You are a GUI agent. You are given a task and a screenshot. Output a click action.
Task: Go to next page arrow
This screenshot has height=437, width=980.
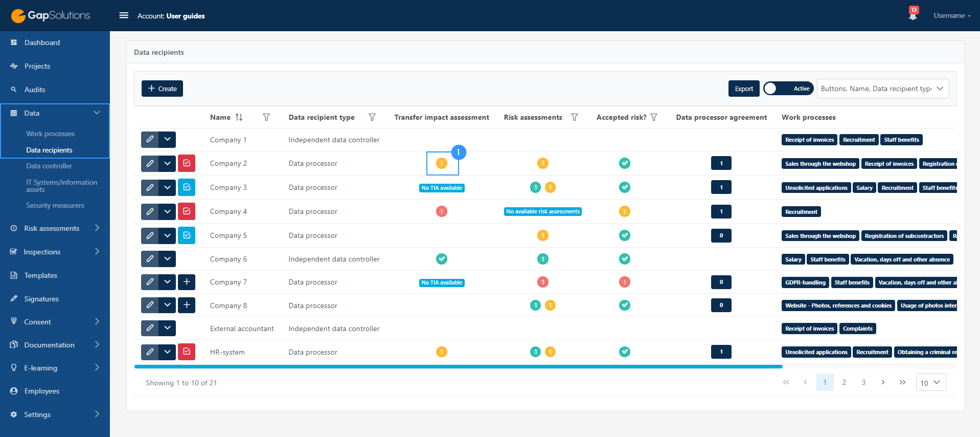pos(883,382)
